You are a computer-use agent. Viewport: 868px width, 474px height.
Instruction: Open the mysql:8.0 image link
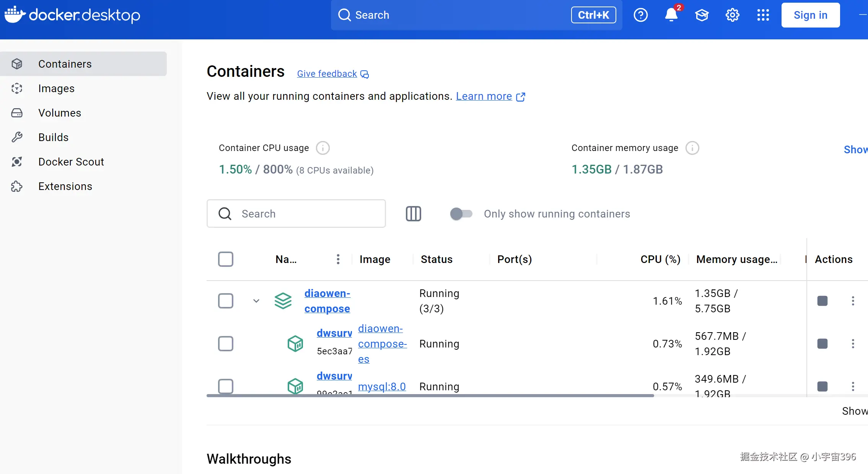point(382,386)
